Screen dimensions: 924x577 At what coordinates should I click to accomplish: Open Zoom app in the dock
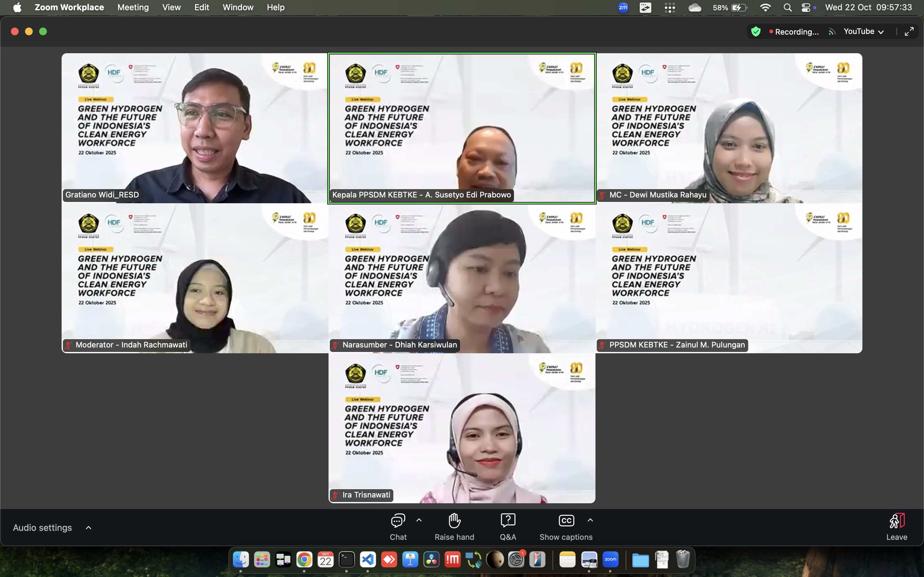[610, 560]
